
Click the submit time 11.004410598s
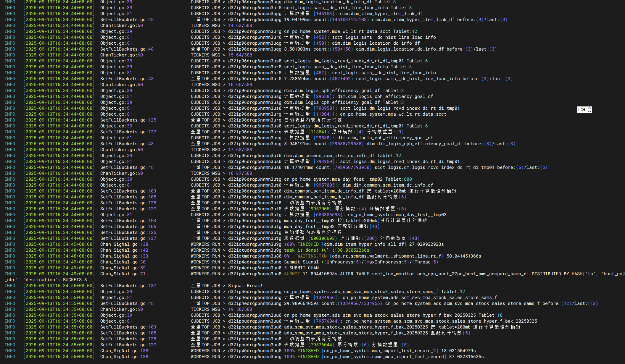(320, 274)
